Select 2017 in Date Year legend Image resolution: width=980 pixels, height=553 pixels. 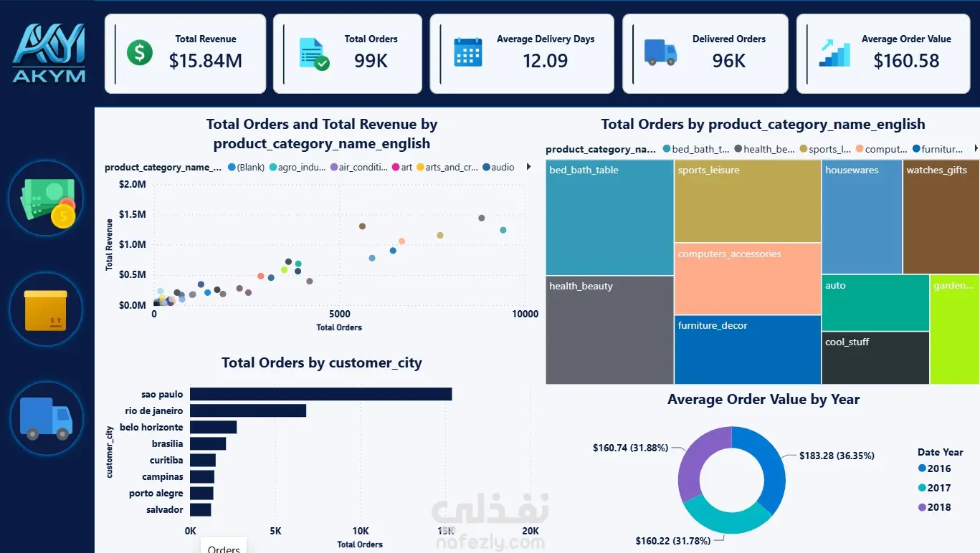[x=935, y=488]
